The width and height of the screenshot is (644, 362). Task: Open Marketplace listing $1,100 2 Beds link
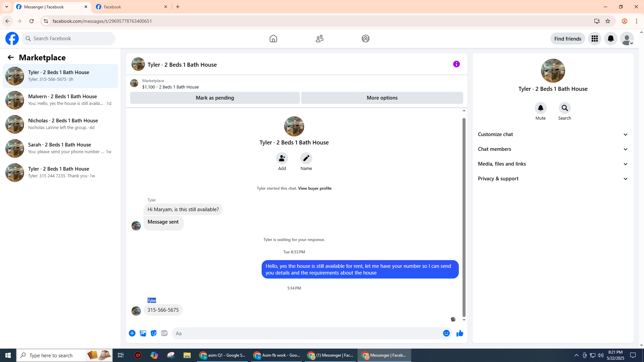170,87
